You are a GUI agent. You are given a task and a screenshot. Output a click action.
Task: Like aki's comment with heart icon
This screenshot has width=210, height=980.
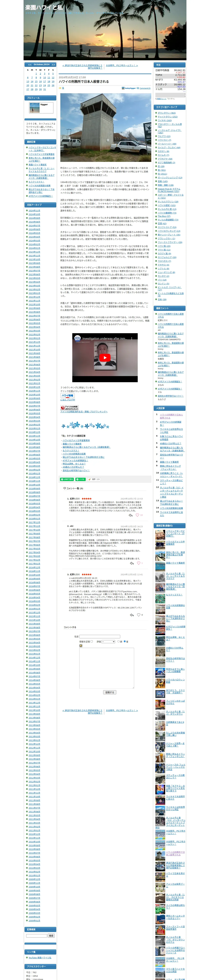tap(138, 563)
